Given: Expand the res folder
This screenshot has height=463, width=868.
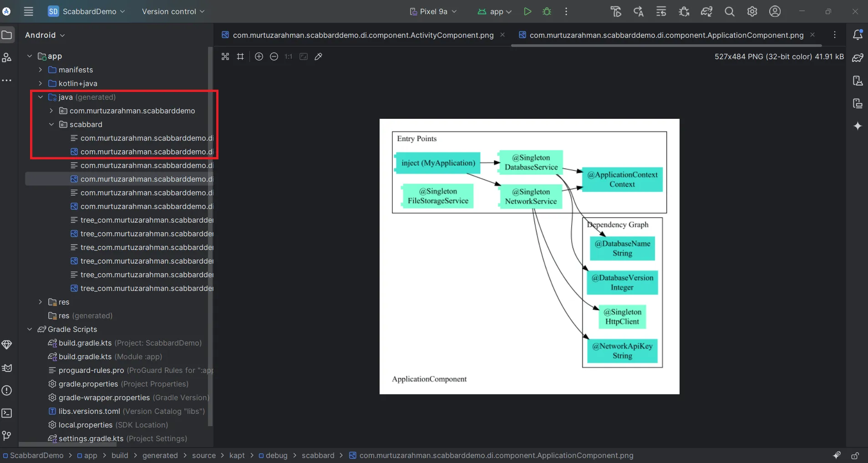Looking at the screenshot, I should click(x=41, y=302).
